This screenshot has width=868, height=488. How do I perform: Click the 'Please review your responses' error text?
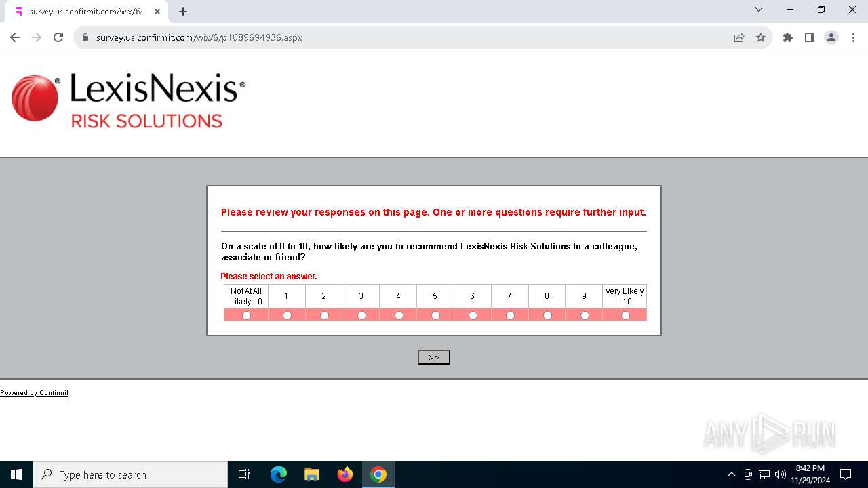[433, 212]
